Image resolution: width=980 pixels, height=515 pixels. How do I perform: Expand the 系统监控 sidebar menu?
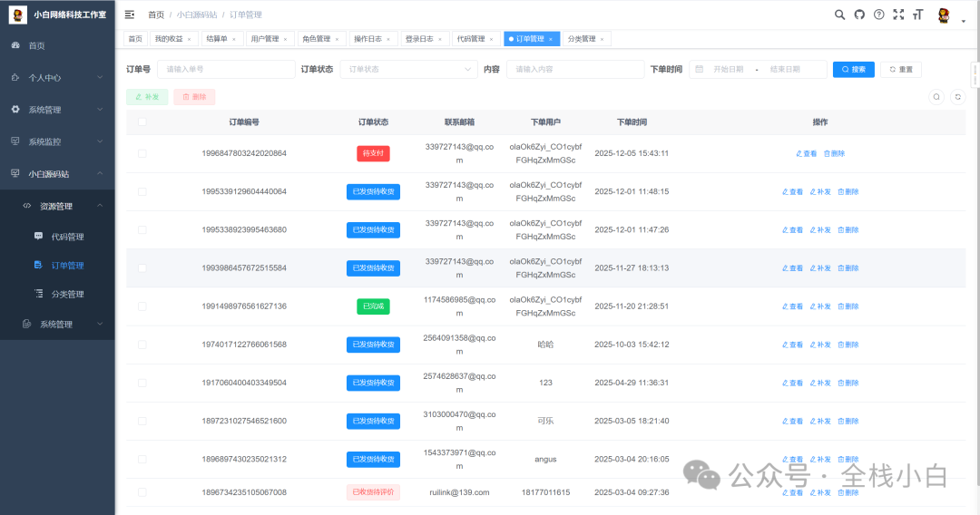click(57, 141)
